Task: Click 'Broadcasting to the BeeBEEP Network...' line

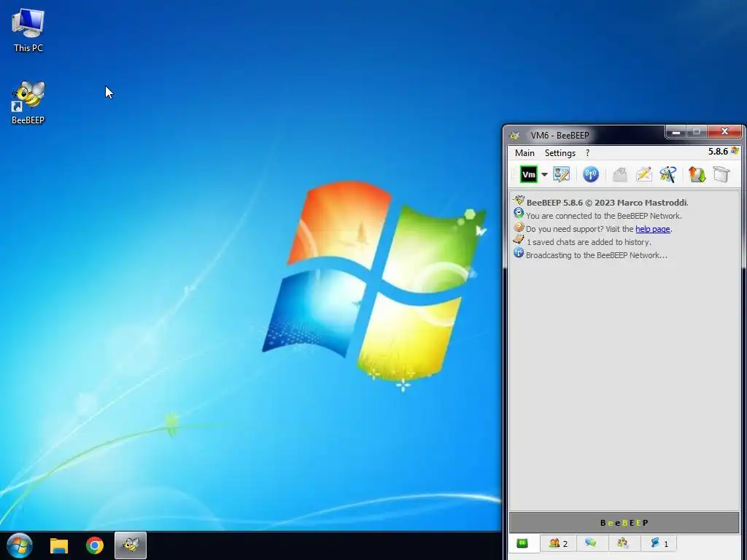Action: click(597, 255)
